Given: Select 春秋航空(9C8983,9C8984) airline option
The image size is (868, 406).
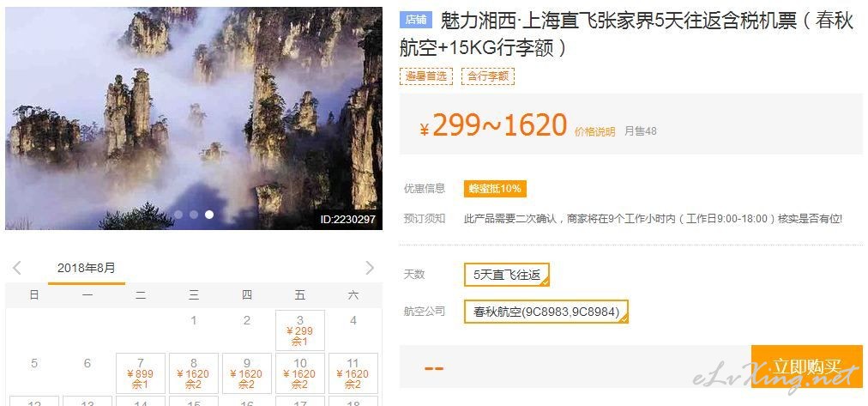Looking at the screenshot, I should click(546, 312).
